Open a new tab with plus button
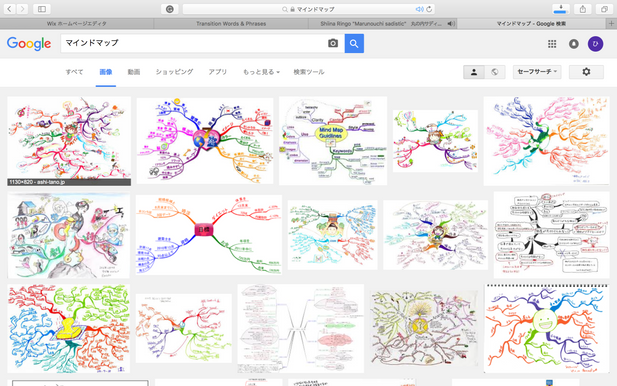Viewport: 617px width, 386px height. point(611,24)
